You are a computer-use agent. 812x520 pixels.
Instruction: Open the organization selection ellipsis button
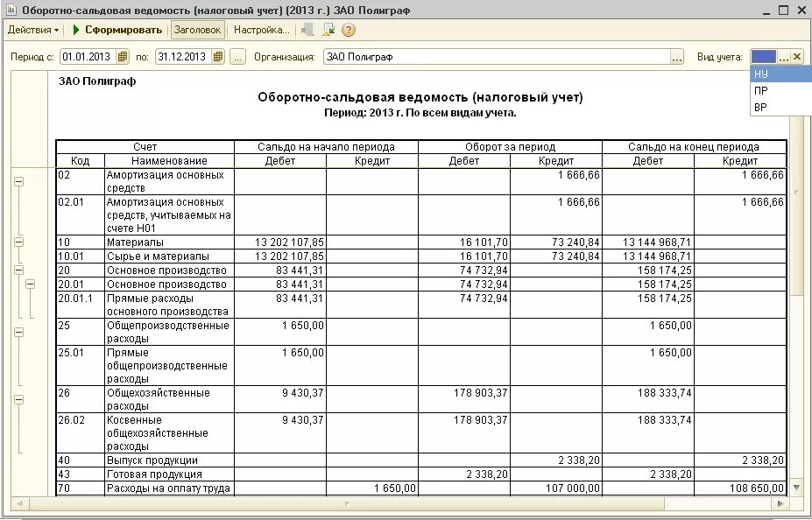point(677,57)
